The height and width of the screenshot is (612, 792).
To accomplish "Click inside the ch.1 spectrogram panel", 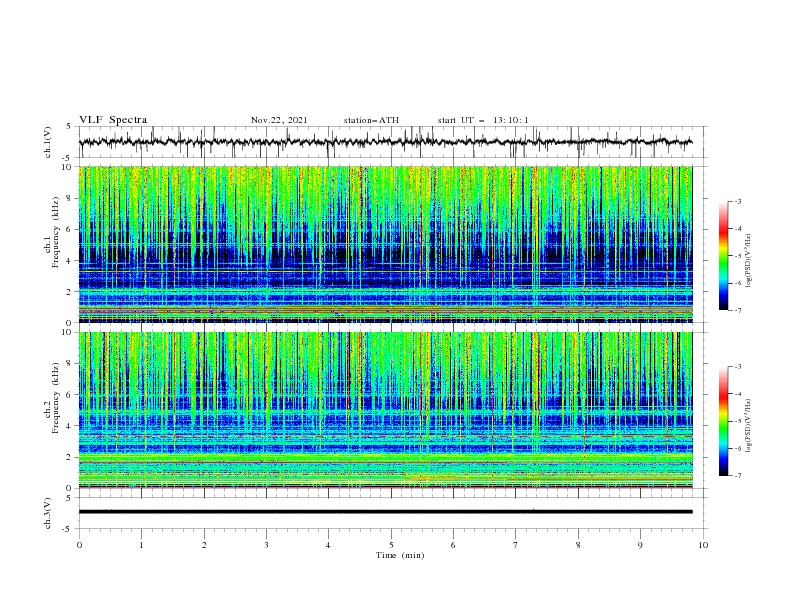I will click(x=385, y=244).
